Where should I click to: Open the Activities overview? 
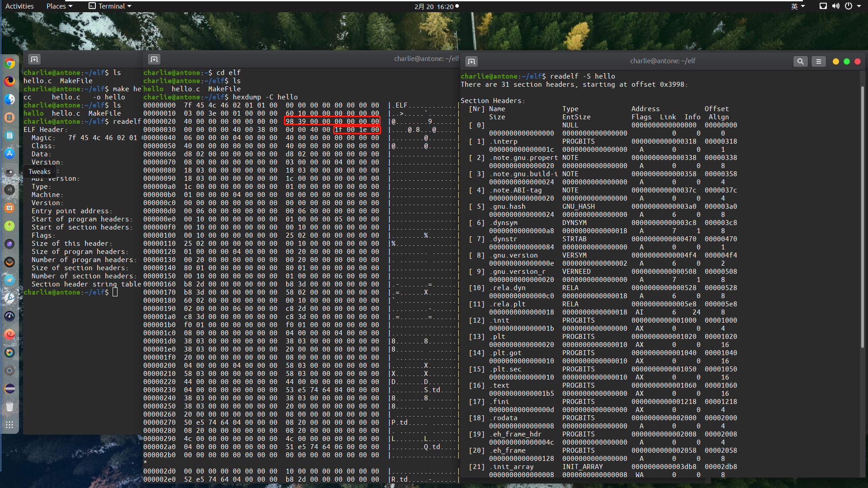(x=19, y=6)
